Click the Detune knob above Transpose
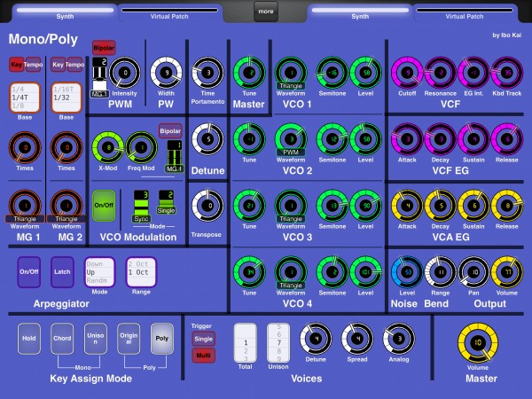This screenshot has width=532, height=399. tap(207, 139)
